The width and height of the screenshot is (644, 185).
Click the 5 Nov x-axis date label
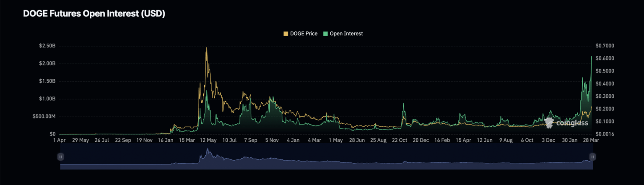pos(271,141)
